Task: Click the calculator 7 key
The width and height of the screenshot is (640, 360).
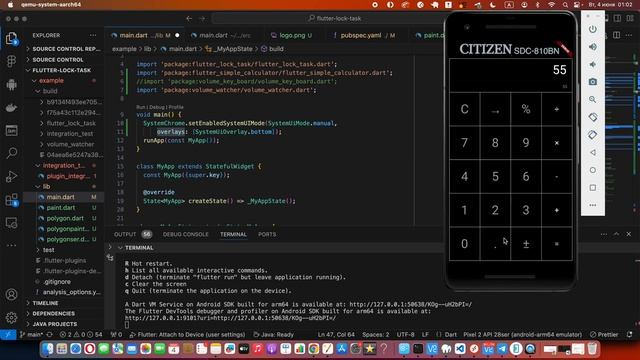Action: click(x=464, y=143)
